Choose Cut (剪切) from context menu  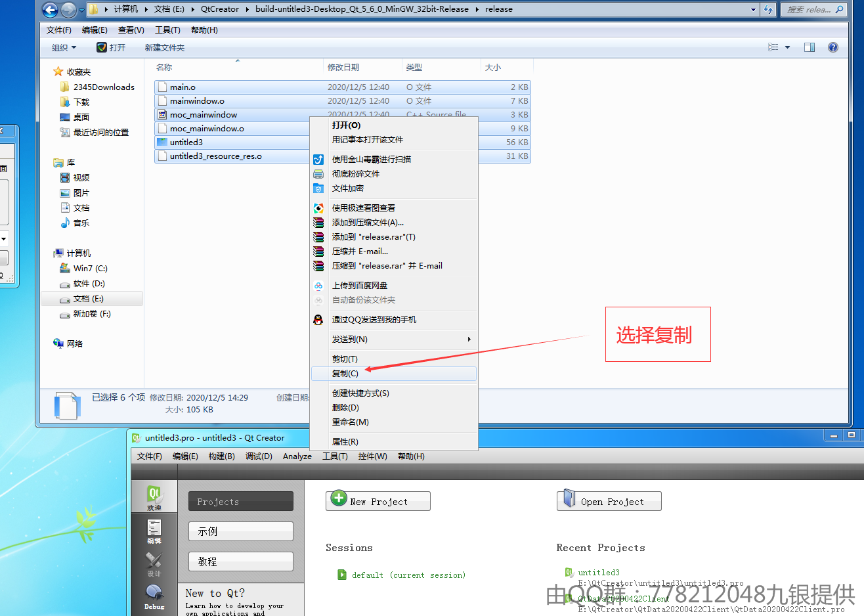click(394, 359)
